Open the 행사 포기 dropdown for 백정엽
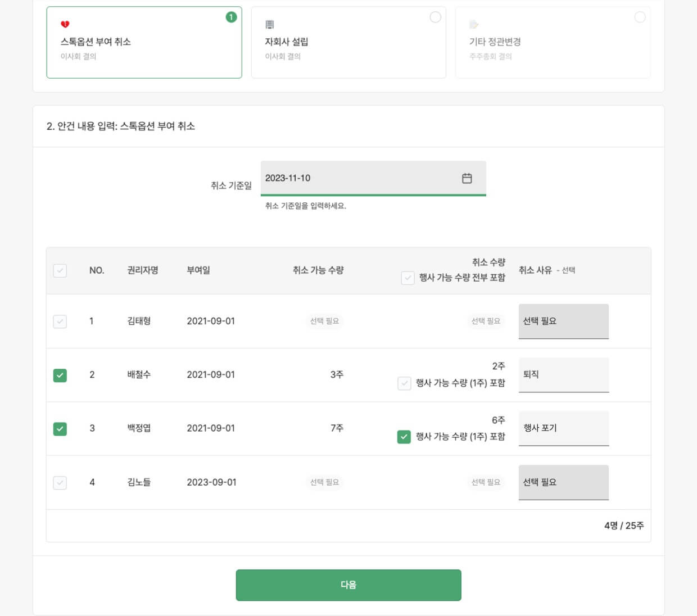The image size is (697, 616). pos(563,428)
